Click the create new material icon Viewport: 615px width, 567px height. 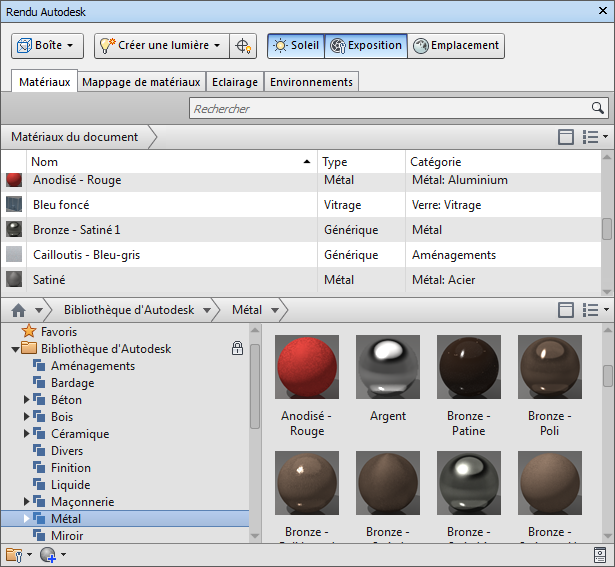pos(48,554)
